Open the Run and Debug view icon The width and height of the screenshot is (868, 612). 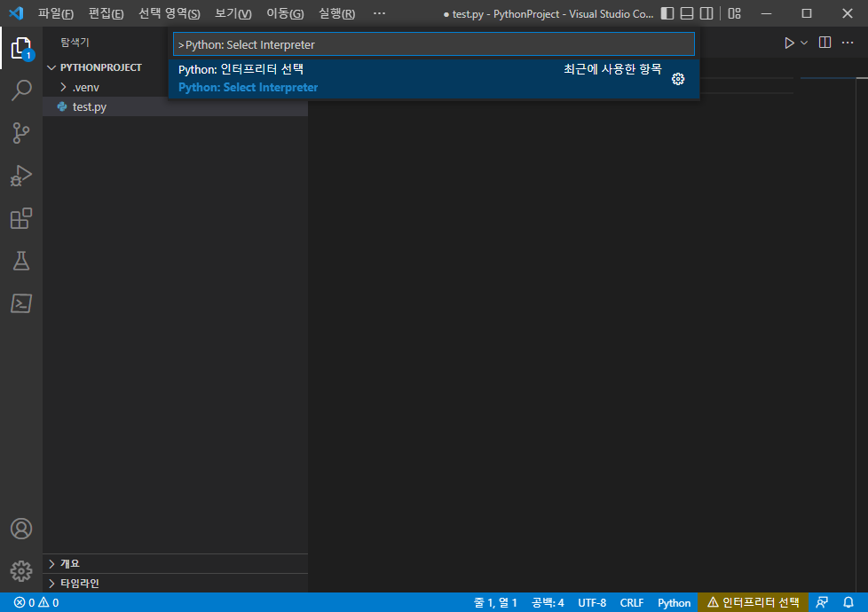[21, 176]
